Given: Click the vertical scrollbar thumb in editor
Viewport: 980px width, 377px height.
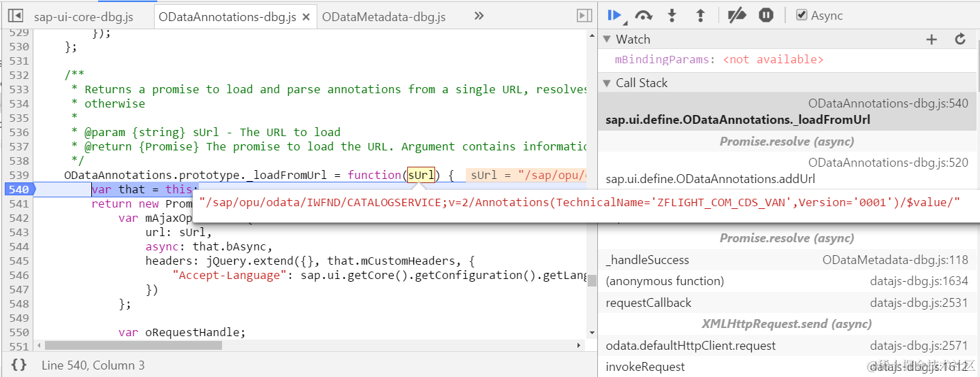Looking at the screenshot, I should pos(592,280).
